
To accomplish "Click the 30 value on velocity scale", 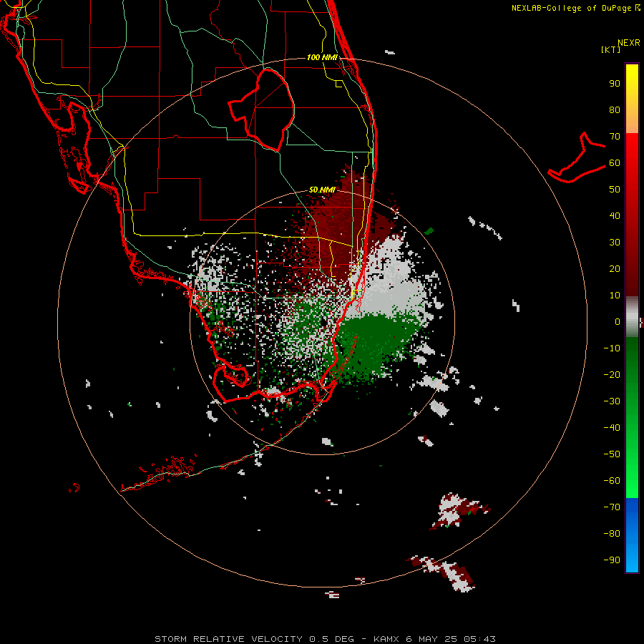I will (615, 243).
